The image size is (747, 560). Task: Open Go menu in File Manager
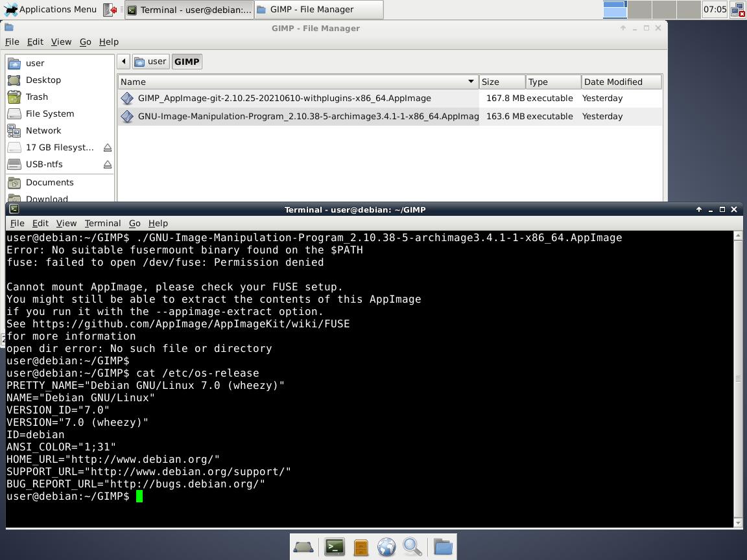coord(86,42)
